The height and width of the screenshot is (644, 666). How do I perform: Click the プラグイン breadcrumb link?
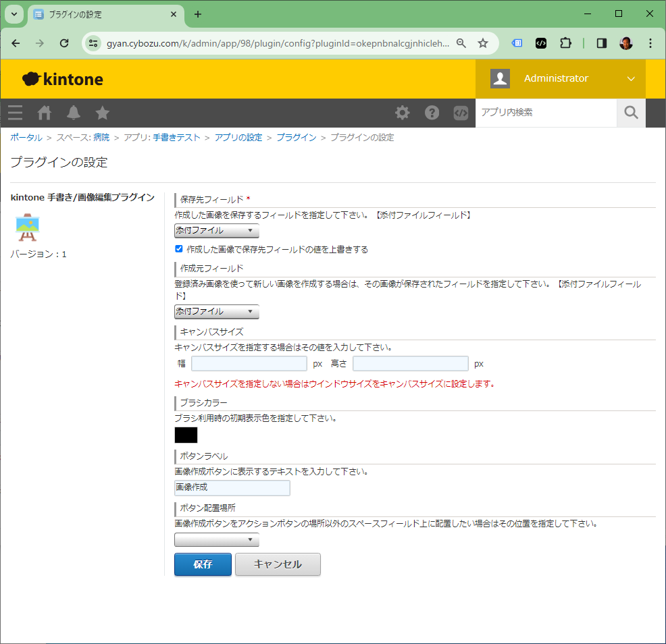click(x=297, y=138)
